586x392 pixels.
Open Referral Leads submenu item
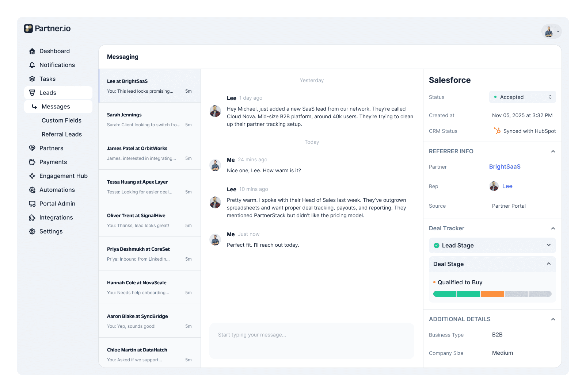(62, 134)
